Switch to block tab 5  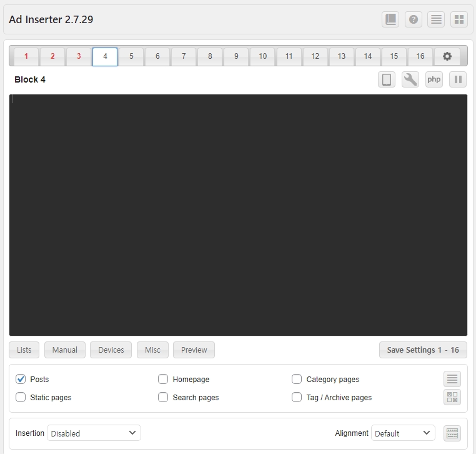coord(131,56)
